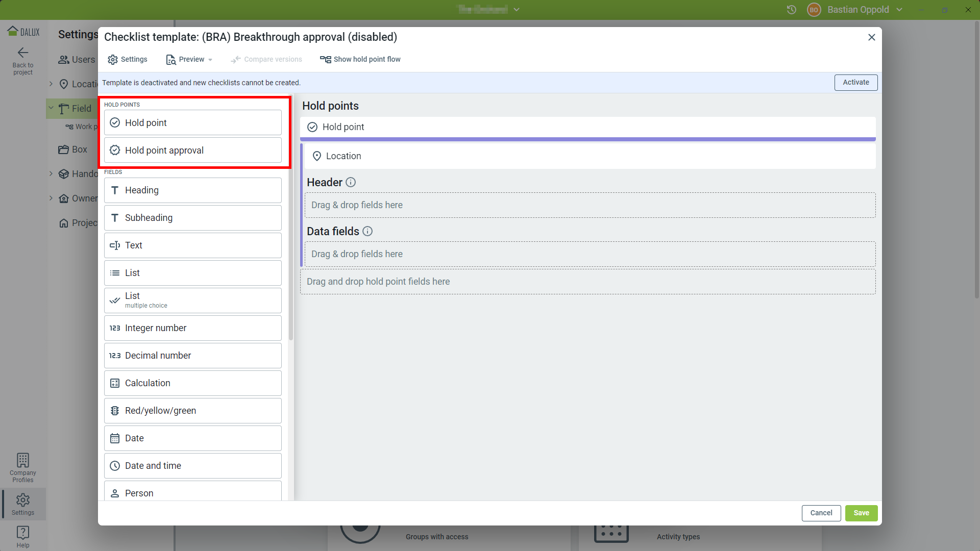Choose the Date and time field

pos(193,466)
